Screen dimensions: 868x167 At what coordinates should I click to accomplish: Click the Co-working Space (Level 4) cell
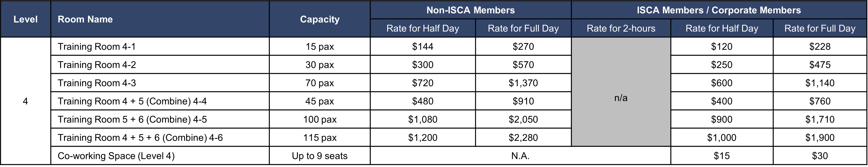click(160, 156)
